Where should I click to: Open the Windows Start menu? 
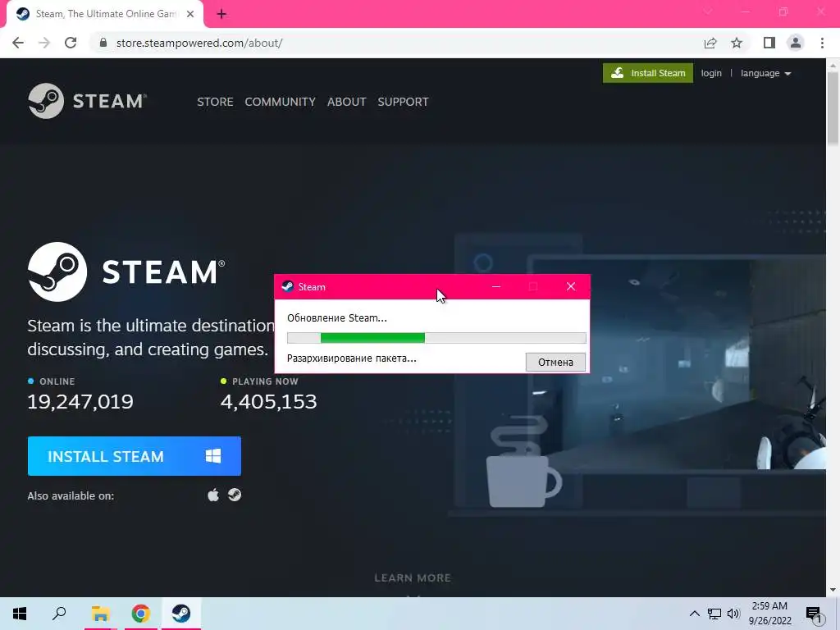pyautogui.click(x=20, y=614)
